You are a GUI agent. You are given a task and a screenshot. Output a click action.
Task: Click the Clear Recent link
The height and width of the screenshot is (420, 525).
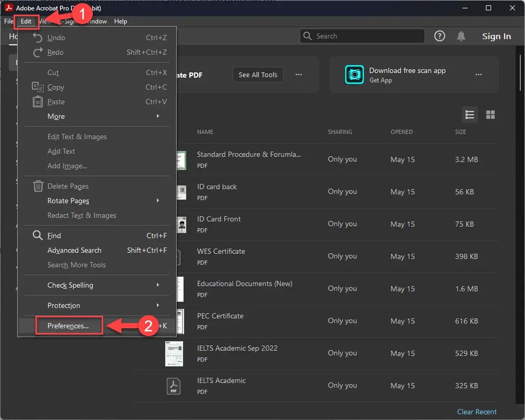[477, 412]
